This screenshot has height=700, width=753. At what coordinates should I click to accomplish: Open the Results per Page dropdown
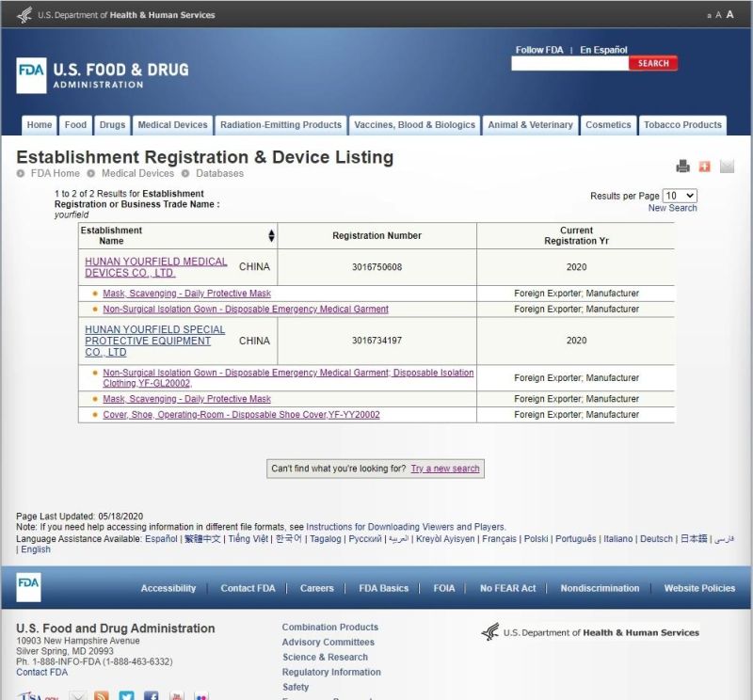[x=680, y=196]
